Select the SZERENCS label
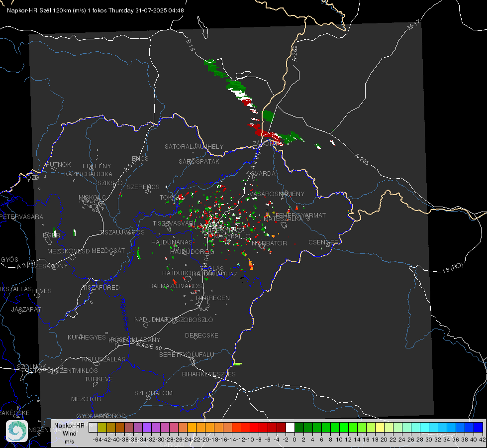 [143, 187]
